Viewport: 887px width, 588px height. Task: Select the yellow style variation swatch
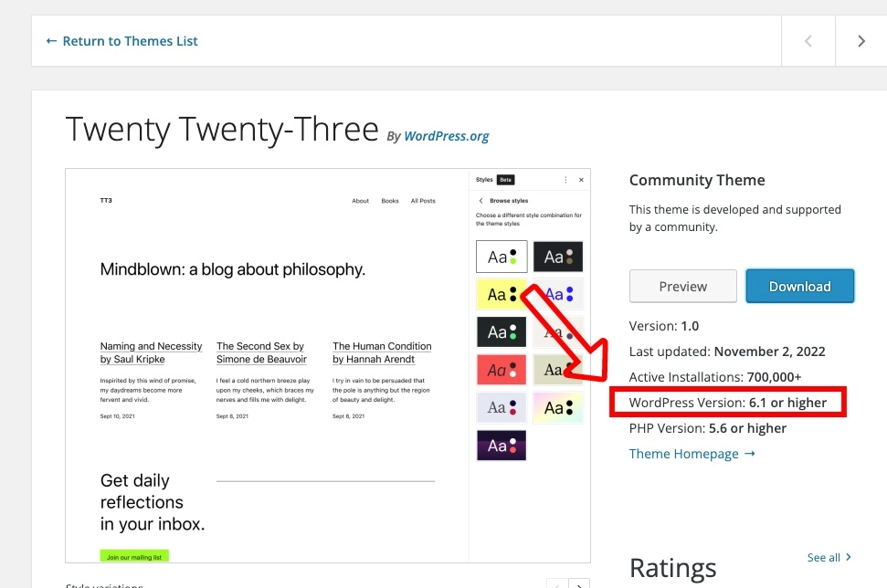(502, 294)
